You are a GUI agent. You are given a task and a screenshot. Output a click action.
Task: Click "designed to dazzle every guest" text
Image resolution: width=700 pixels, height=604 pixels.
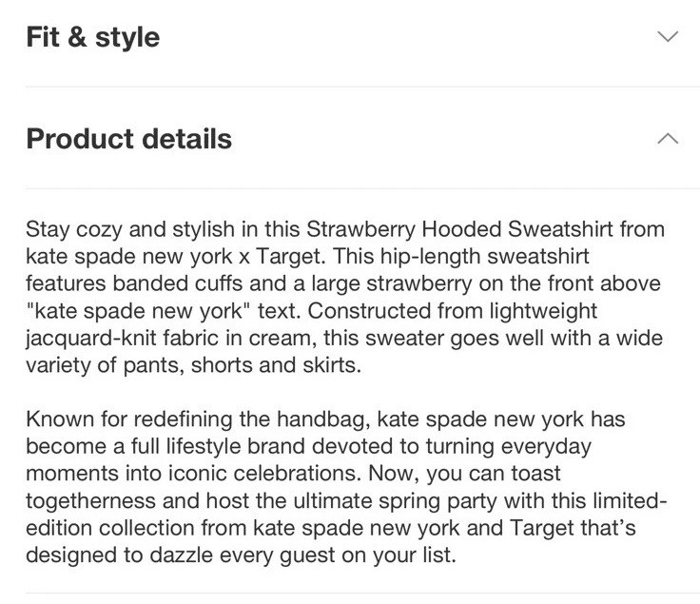[181, 555]
